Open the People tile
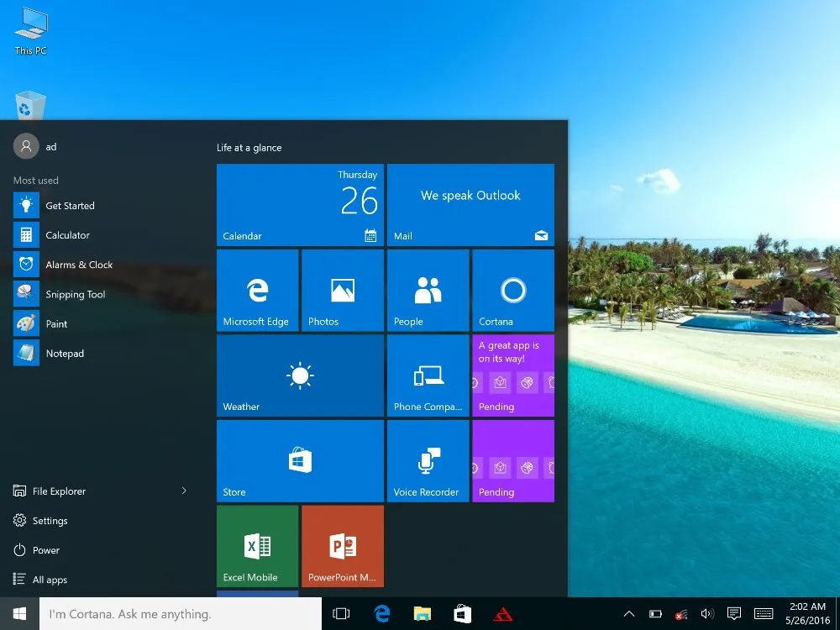Viewport: 840px width, 630px height. pyautogui.click(x=428, y=291)
